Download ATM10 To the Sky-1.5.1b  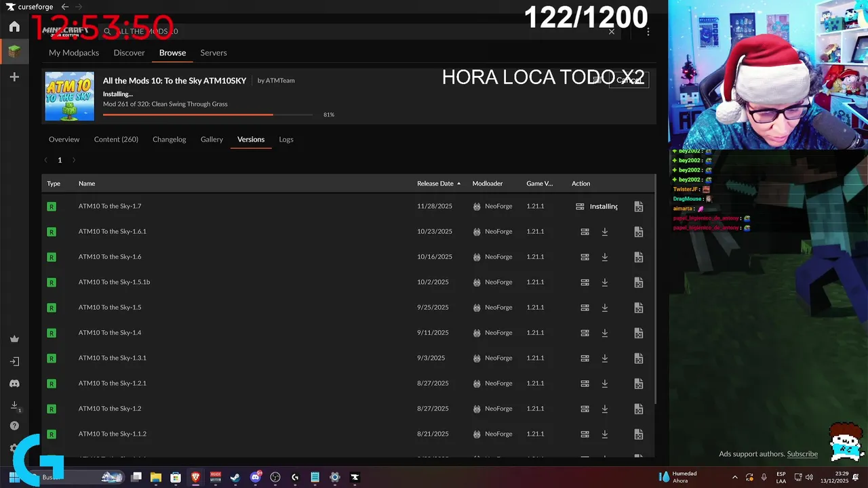(605, 282)
